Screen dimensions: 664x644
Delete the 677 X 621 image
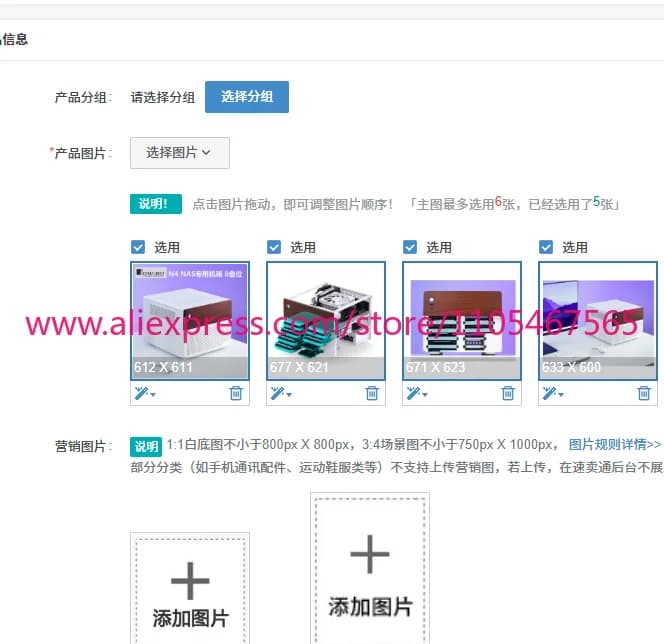(372, 393)
